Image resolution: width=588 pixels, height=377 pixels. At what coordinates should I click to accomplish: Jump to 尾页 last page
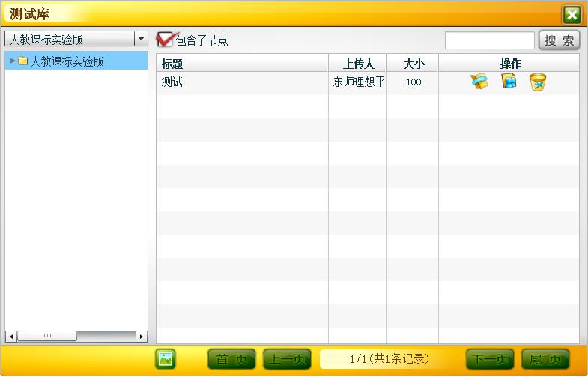[545, 359]
